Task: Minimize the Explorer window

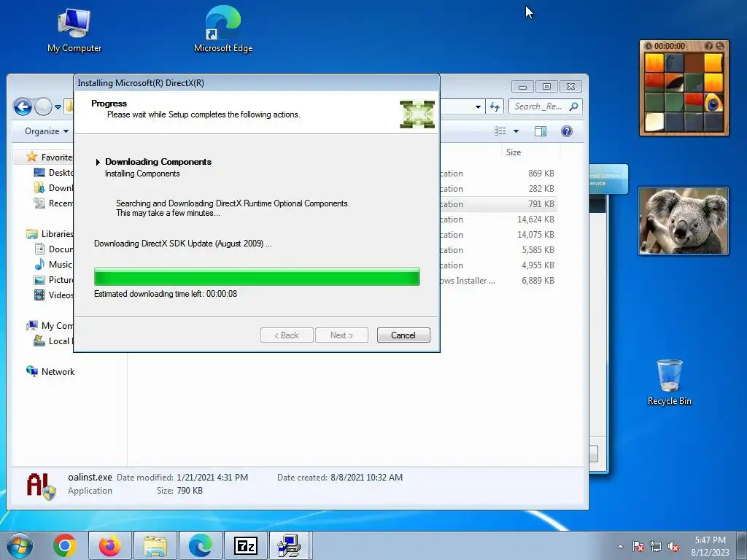Action: [x=522, y=87]
